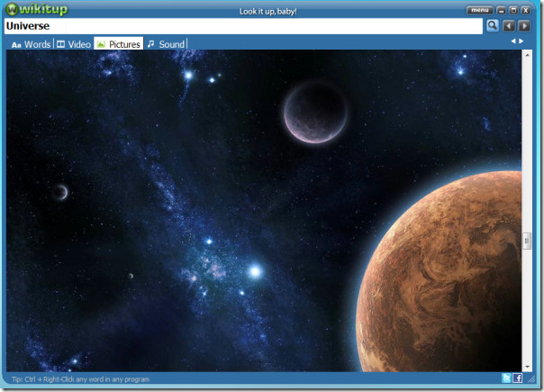Screen dimensions: 544x392
Task: Click the 'Tip: Ctrl + Right-Click' status text
Action: tap(80, 379)
